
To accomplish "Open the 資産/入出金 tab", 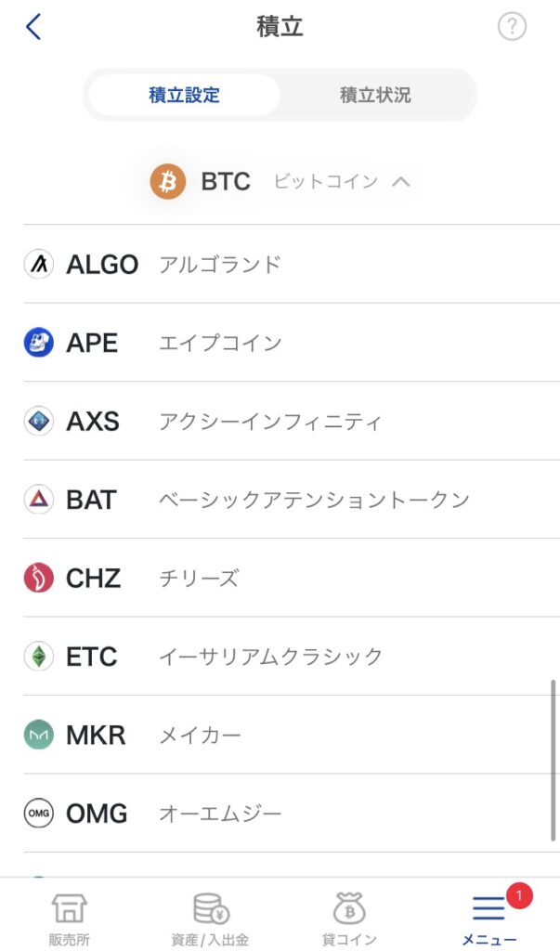I will pyautogui.click(x=210, y=918).
